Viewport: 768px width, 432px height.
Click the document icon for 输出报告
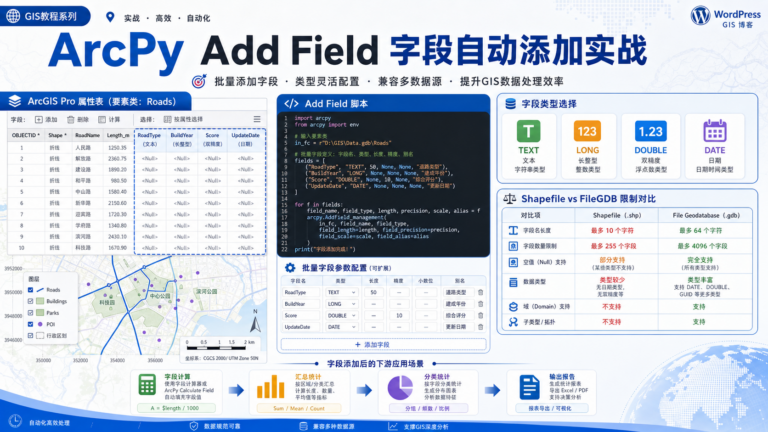pyautogui.click(x=529, y=387)
